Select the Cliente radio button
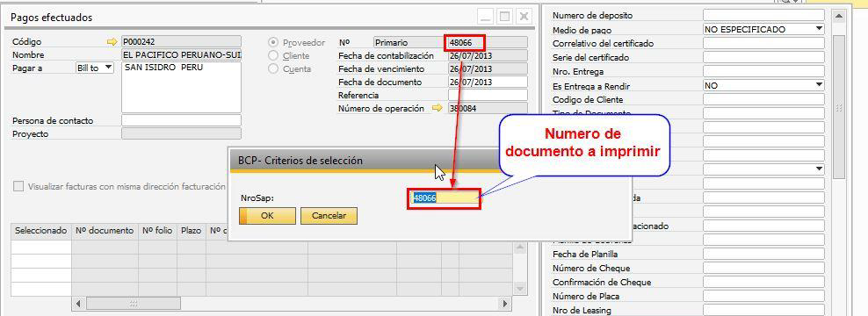The width and height of the screenshot is (868, 316). [273, 55]
